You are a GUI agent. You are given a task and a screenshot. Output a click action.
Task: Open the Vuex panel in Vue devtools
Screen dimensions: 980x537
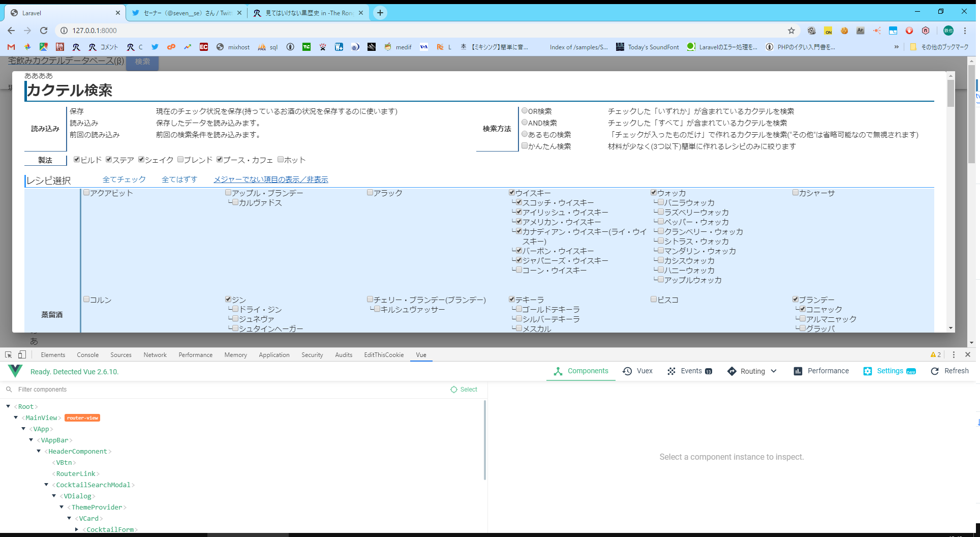coord(637,371)
